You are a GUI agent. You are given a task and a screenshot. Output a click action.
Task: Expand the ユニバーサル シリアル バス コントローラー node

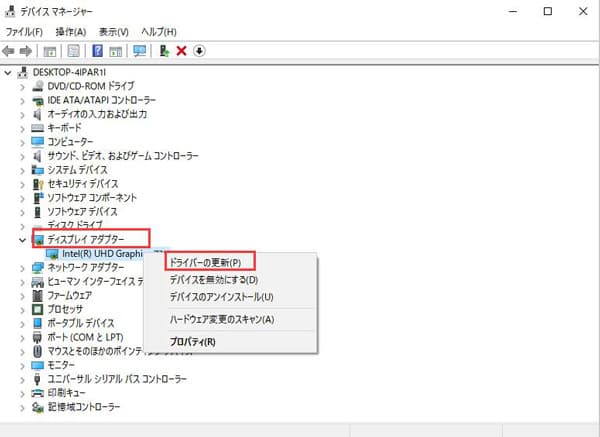click(22, 380)
